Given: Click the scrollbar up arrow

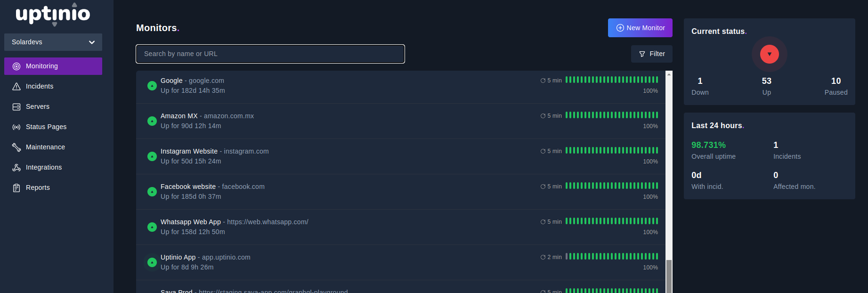Looking at the screenshot, I should coord(669,74).
